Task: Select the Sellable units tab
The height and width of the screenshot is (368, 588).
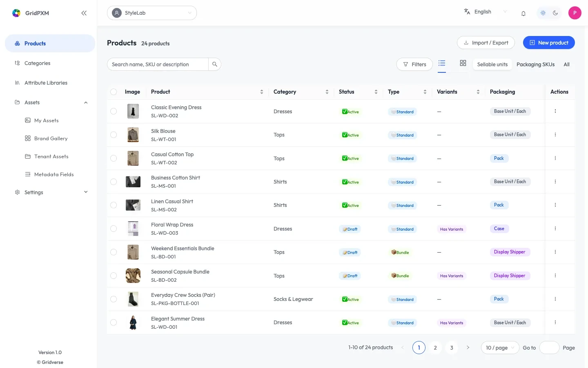Action: tap(492, 64)
